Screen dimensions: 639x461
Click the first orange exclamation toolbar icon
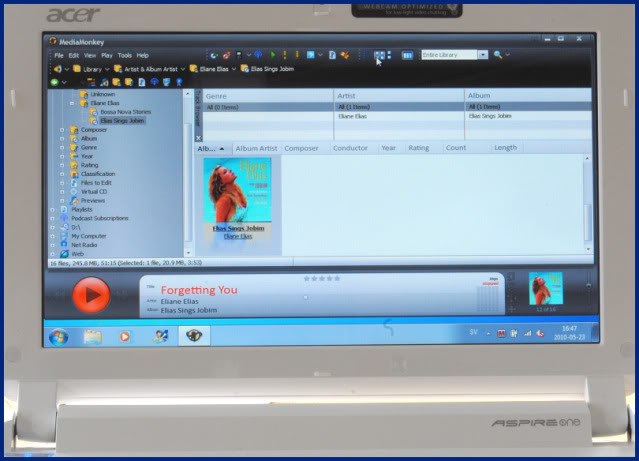pos(285,55)
